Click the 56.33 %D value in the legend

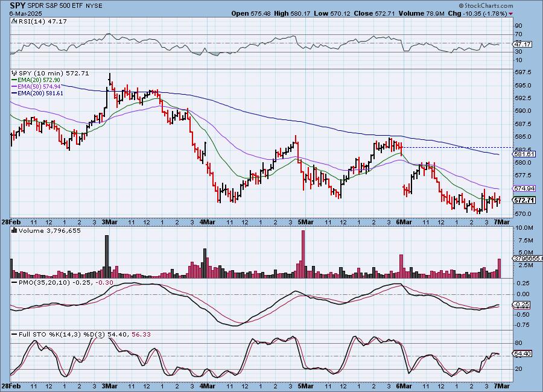click(141, 335)
